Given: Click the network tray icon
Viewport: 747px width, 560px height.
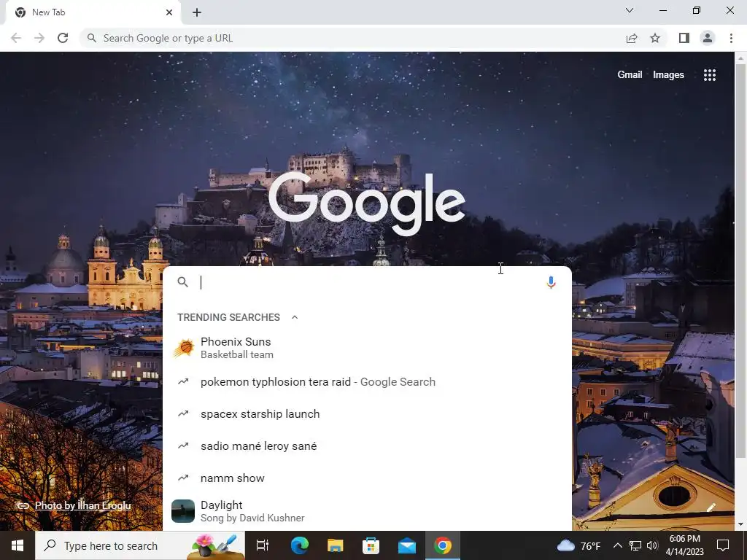Looking at the screenshot, I should tap(635, 545).
